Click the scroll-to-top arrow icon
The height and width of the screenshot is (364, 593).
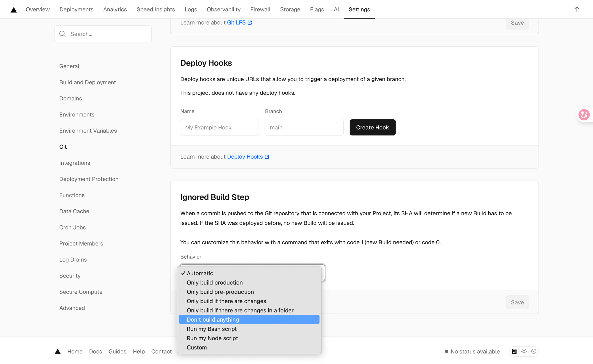[576, 9]
